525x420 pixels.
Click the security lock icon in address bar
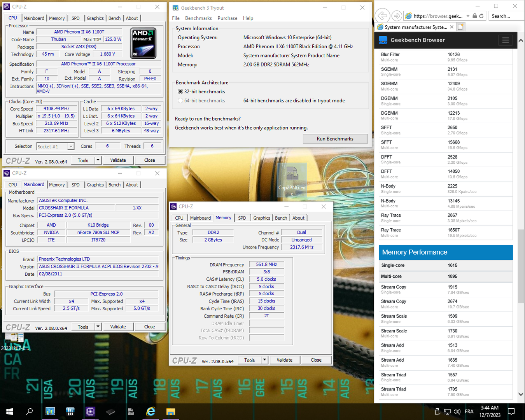(474, 16)
